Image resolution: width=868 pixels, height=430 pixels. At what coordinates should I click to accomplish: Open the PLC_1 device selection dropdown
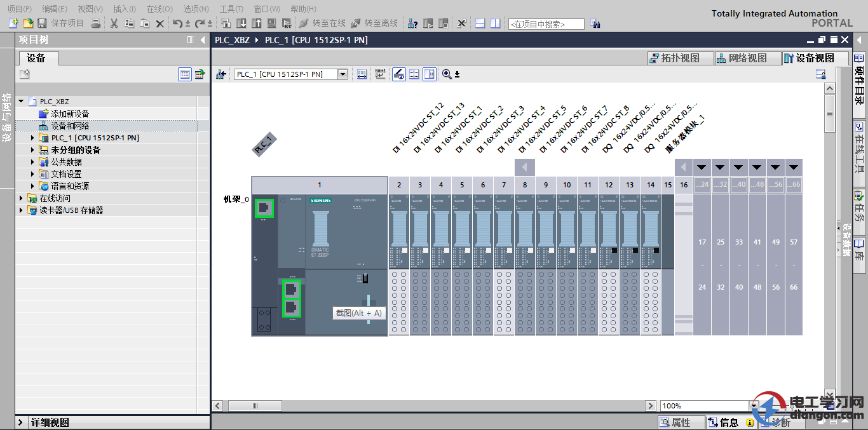(x=343, y=74)
